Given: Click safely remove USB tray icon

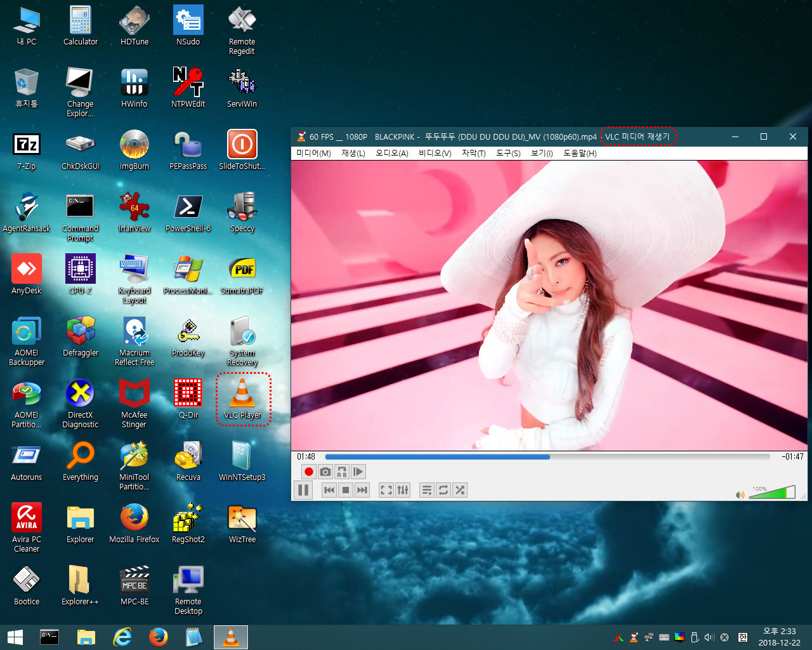Looking at the screenshot, I should pos(695,637).
